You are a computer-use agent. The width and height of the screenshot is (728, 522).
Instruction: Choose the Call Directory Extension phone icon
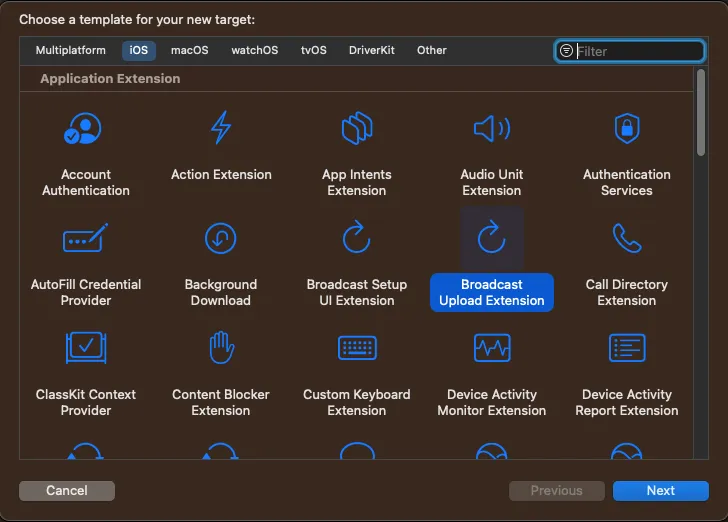pyautogui.click(x=627, y=238)
